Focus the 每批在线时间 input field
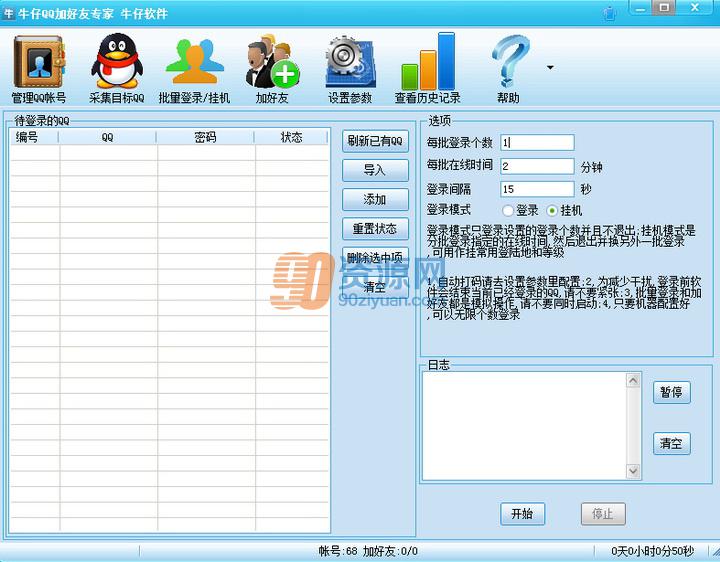The image size is (720, 562). coord(537,166)
